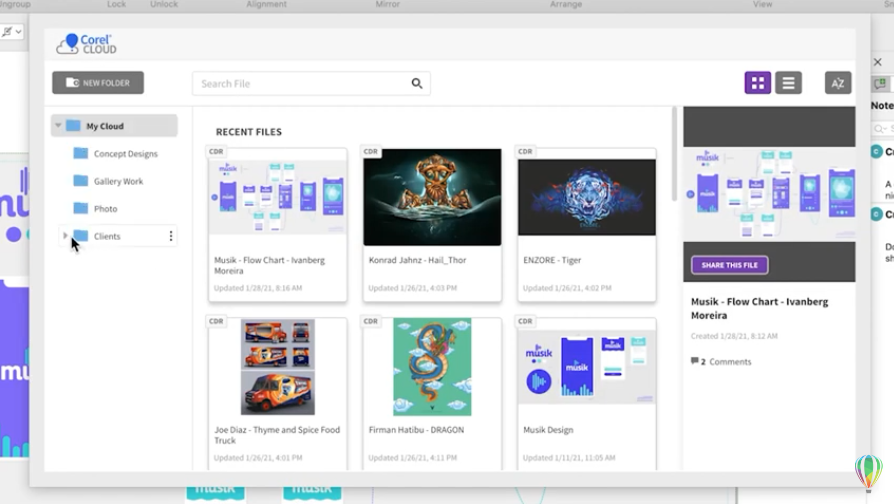Open ENZORE Tiger thumbnail

pyautogui.click(x=587, y=197)
